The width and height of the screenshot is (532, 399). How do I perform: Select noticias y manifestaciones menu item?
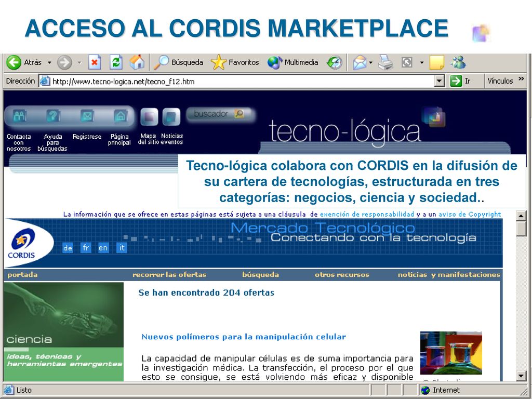point(449,275)
